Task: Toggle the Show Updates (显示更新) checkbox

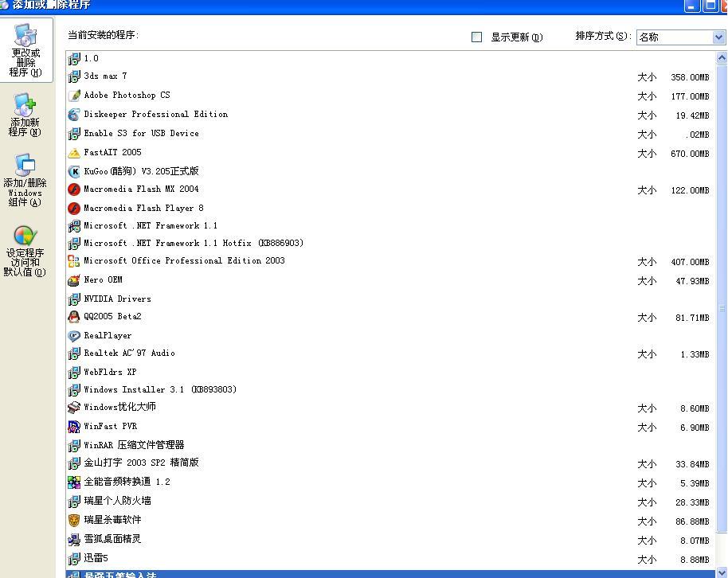Action: click(x=476, y=37)
